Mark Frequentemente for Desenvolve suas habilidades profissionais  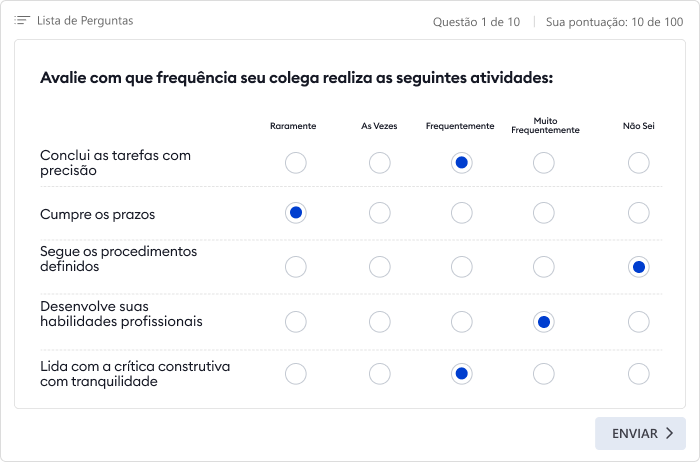coord(462,322)
